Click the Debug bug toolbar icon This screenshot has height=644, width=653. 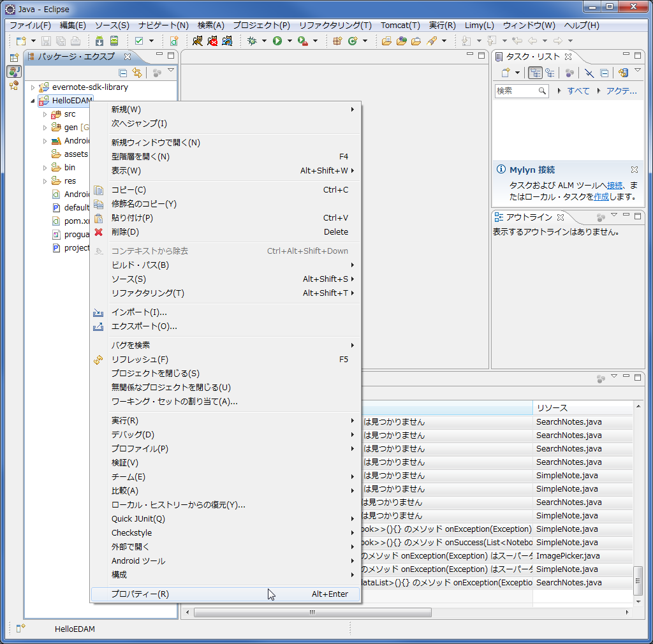pyautogui.click(x=252, y=41)
